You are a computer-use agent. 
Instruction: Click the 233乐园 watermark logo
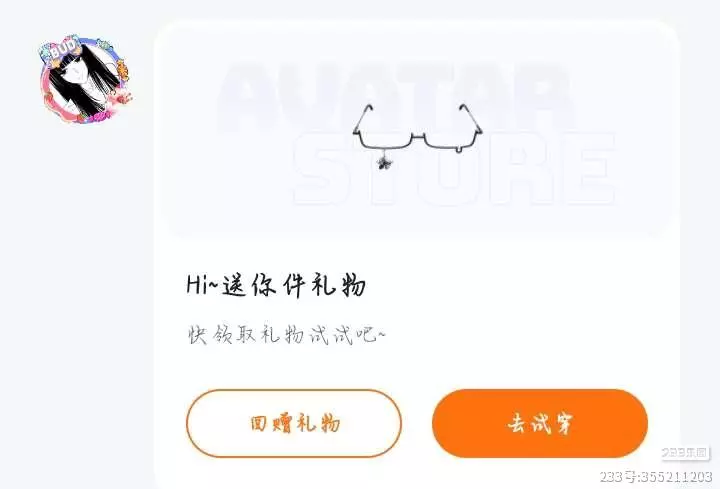(685, 453)
